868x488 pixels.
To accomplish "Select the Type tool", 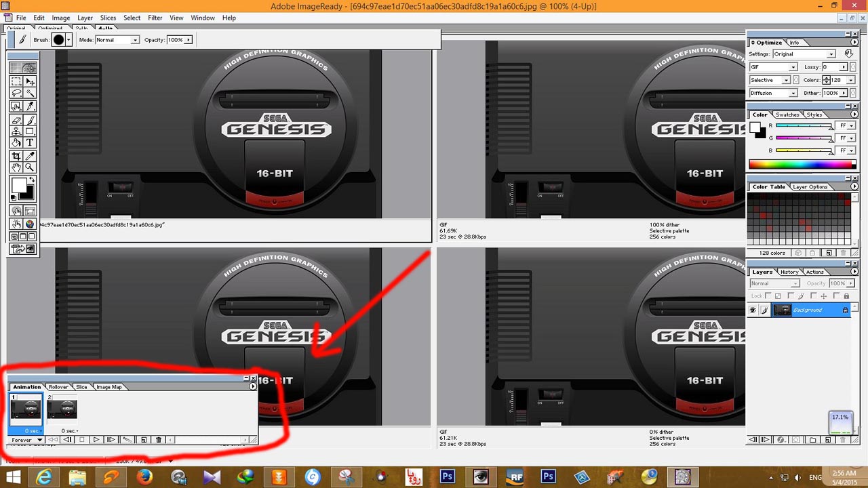I will click(x=29, y=142).
